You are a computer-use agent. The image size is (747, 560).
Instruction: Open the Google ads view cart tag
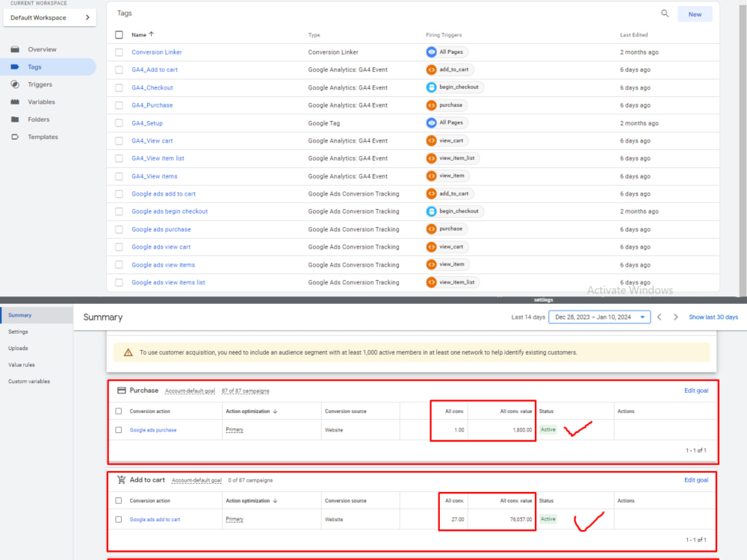click(x=161, y=246)
